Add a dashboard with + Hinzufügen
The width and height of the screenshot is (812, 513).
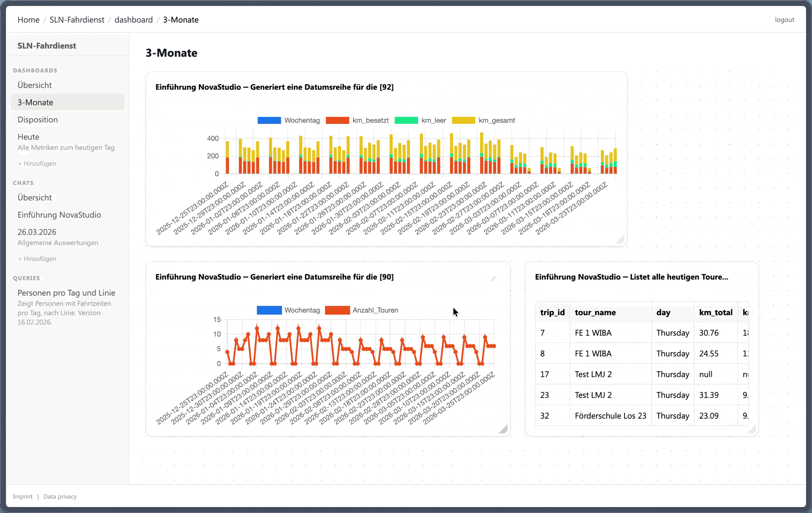[x=37, y=163]
